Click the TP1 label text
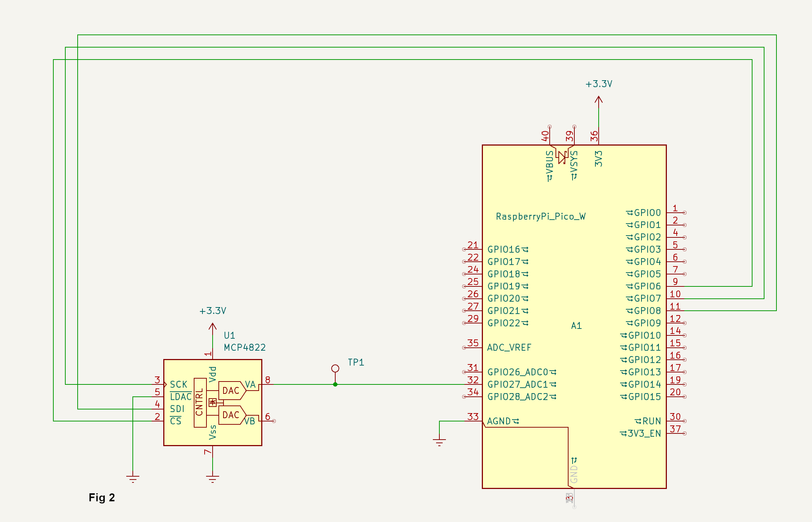The width and height of the screenshot is (812, 522). 356,362
